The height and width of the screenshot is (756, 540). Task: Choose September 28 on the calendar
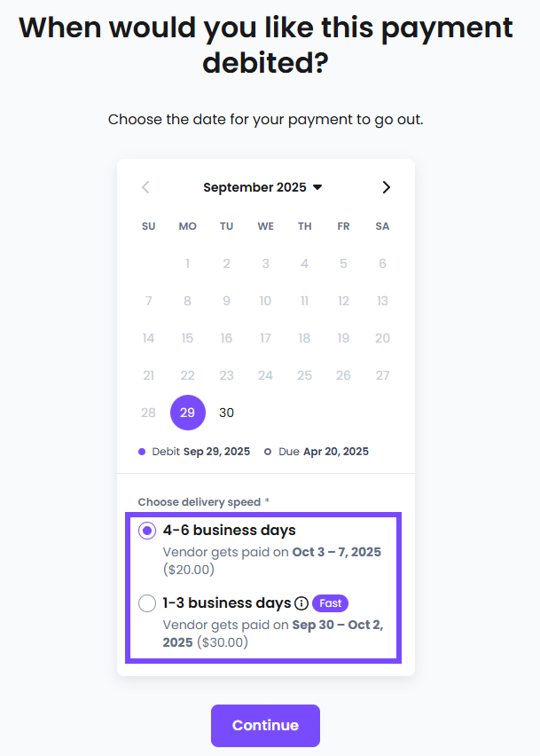pyautogui.click(x=148, y=413)
